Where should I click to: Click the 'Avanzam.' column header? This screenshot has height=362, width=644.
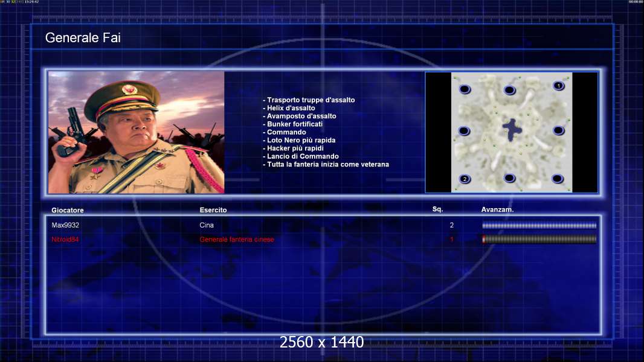[497, 209]
